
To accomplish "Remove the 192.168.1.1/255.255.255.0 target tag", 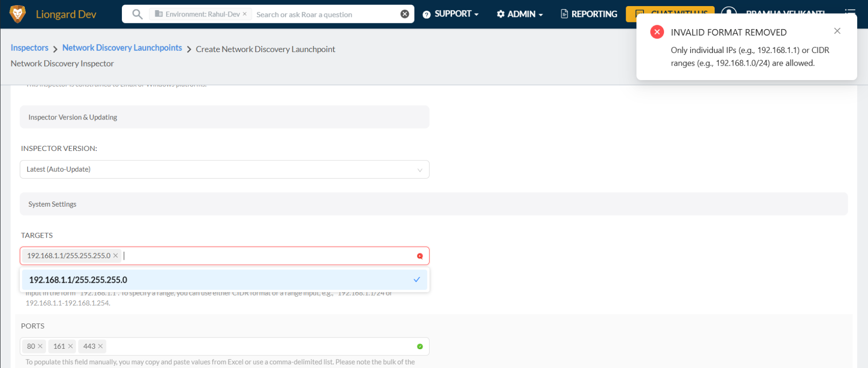I will point(116,255).
